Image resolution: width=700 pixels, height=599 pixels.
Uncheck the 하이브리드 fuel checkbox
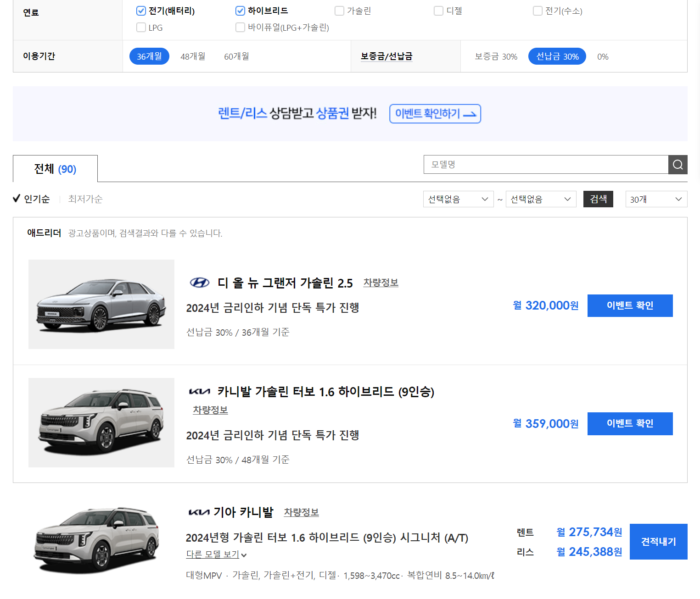pos(240,11)
